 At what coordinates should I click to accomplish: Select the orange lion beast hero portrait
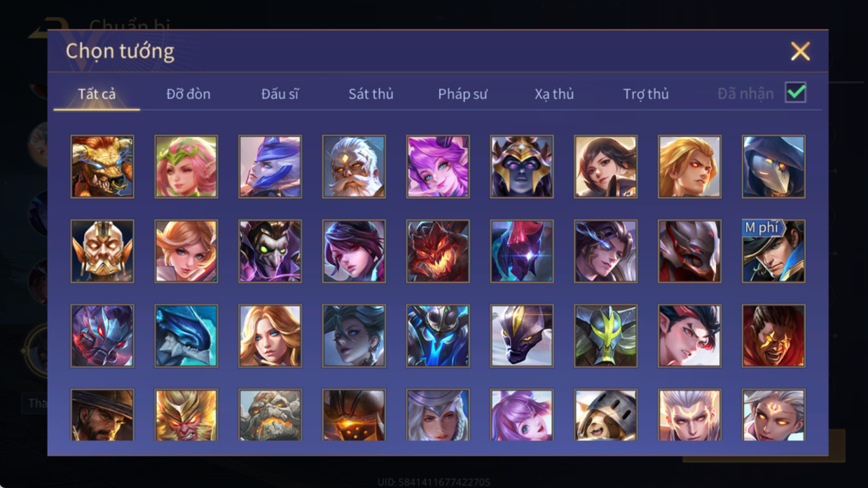click(x=102, y=167)
